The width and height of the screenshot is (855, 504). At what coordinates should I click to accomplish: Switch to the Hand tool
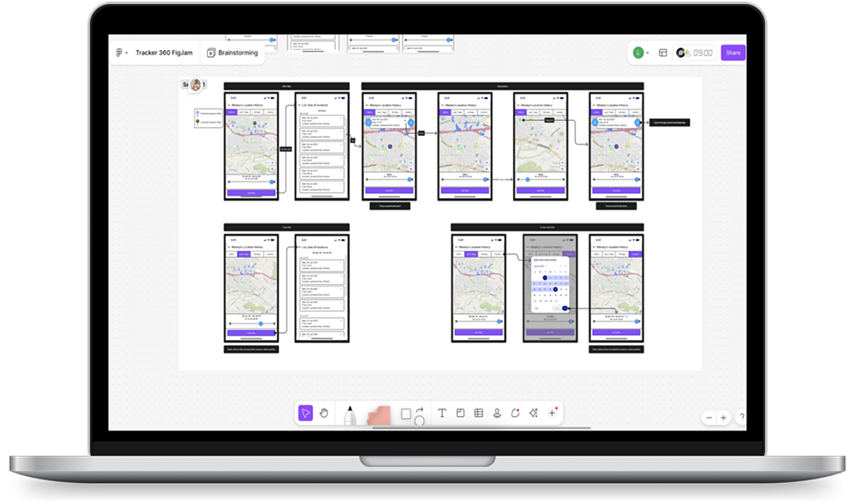click(x=324, y=414)
